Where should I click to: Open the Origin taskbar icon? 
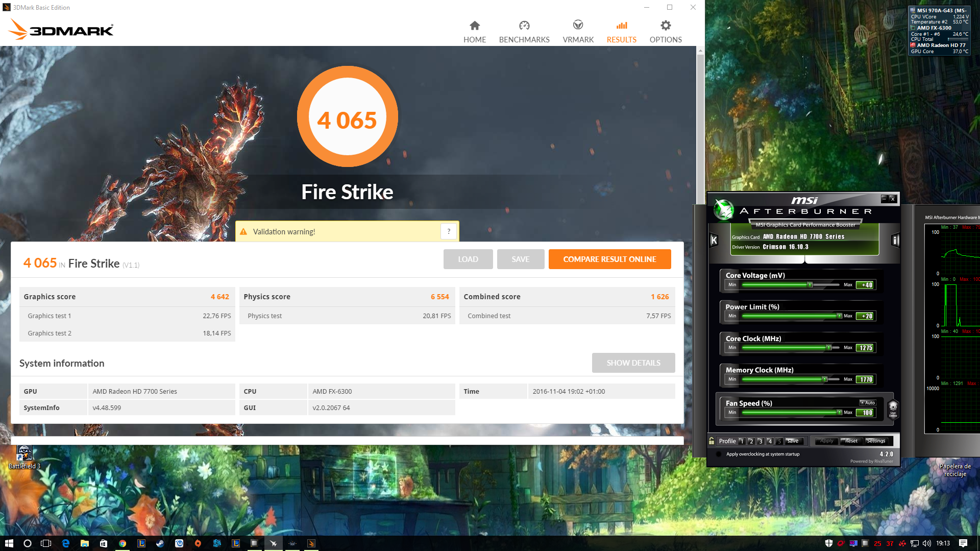click(198, 543)
